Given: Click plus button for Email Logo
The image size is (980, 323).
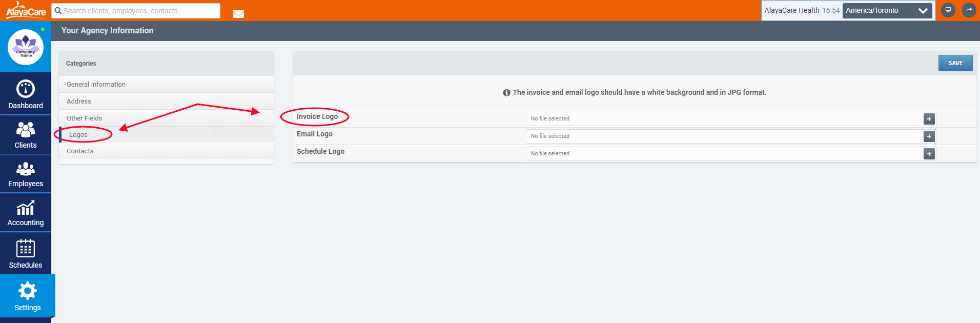Looking at the screenshot, I should (929, 136).
